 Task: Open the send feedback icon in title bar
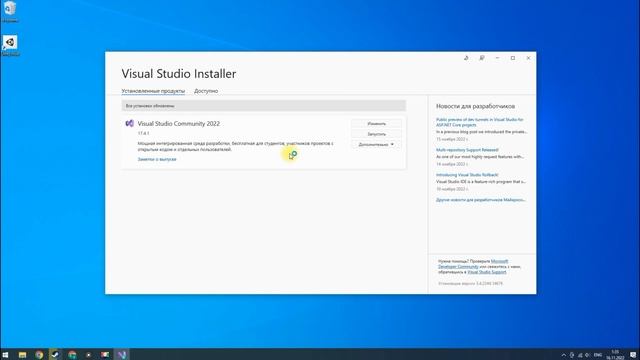pos(482,58)
